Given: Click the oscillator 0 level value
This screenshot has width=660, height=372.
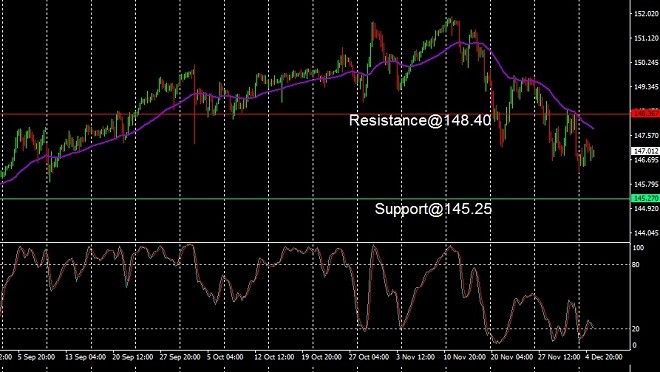Looking at the screenshot, I should (x=636, y=345).
